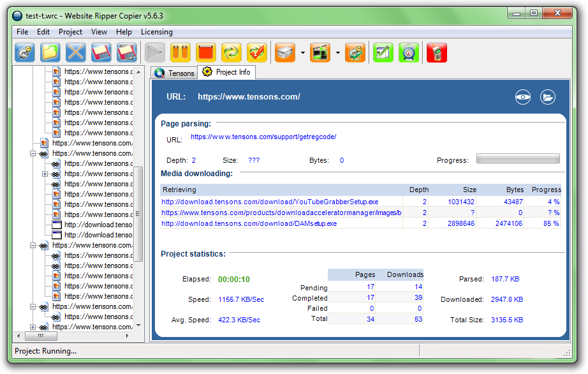Click the Total Size value 3135.5 KB

507,320
